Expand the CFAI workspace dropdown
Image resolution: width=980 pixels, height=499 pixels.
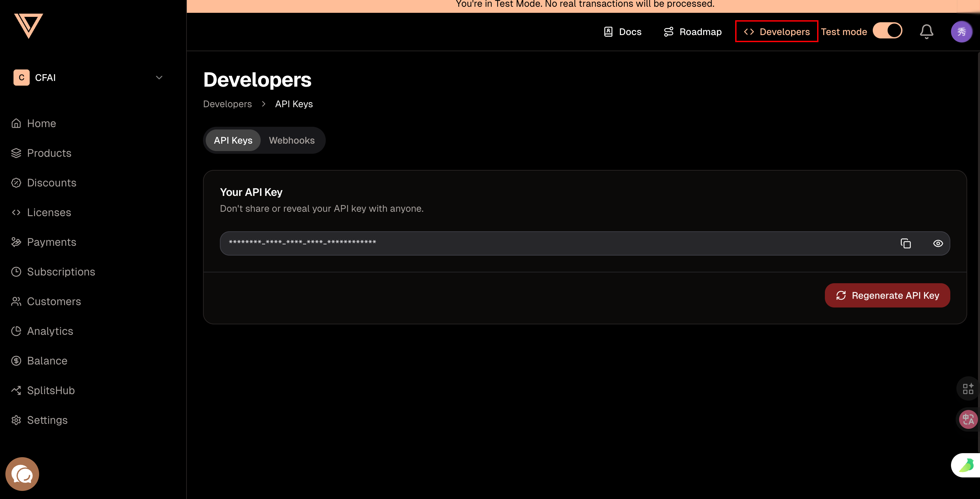[x=159, y=78]
